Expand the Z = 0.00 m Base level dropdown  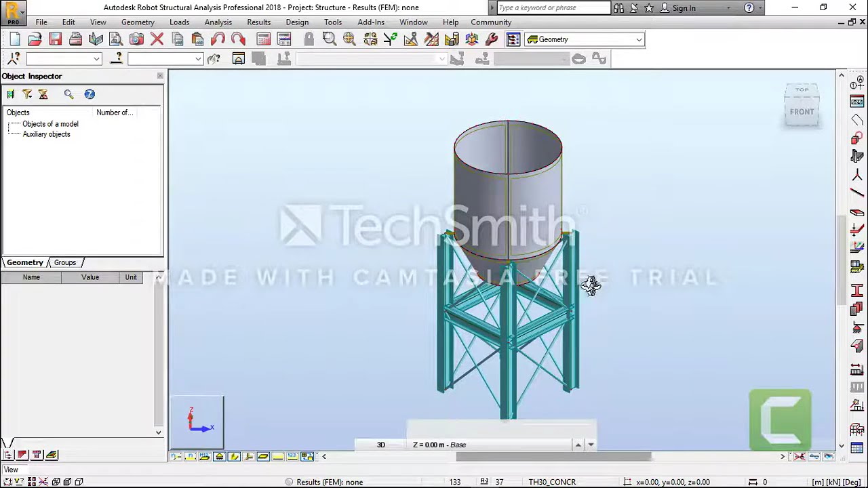(x=591, y=445)
